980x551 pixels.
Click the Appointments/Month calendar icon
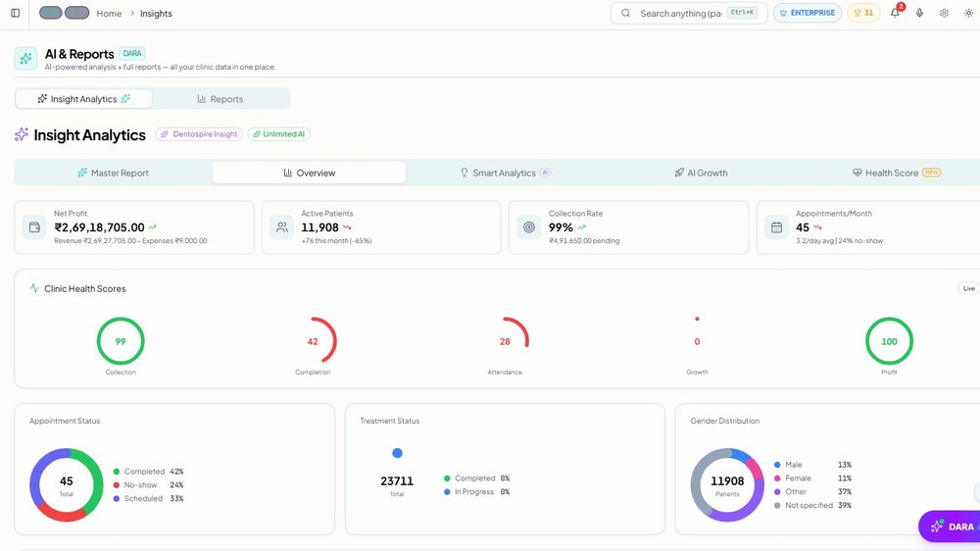pos(776,227)
